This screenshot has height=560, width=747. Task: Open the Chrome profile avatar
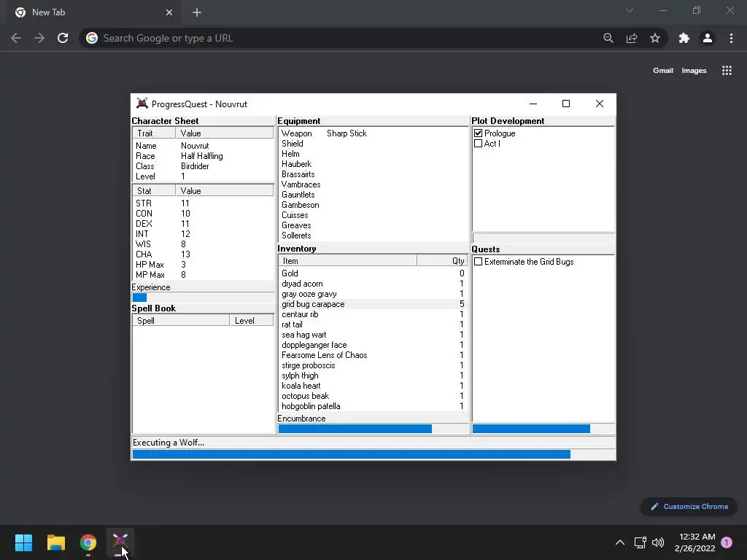click(x=708, y=38)
